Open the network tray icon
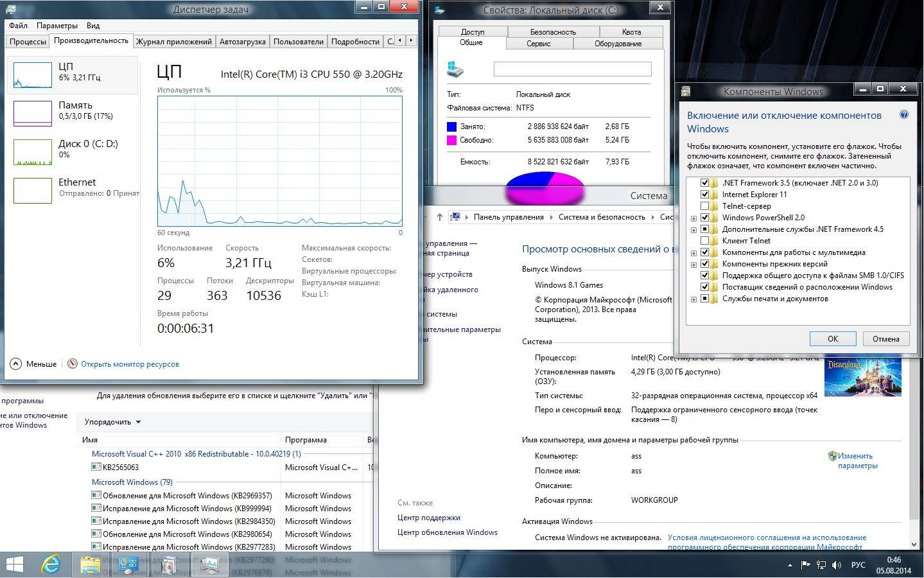Screen dimensions: 924x578 [821, 565]
